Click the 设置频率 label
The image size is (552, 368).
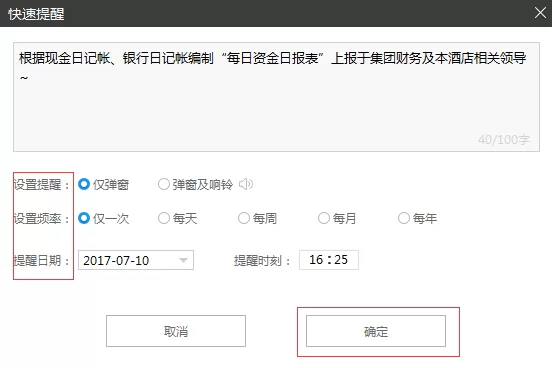tap(42, 219)
